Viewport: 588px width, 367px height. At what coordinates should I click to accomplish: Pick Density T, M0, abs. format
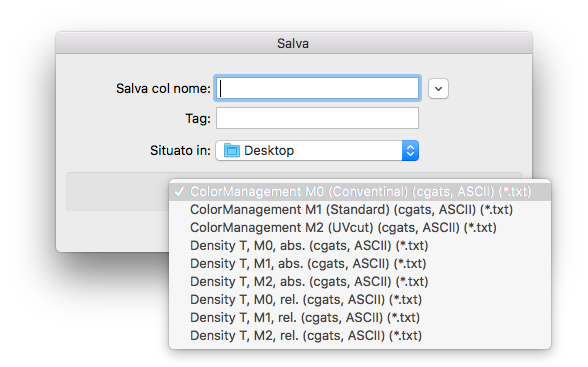(360, 246)
